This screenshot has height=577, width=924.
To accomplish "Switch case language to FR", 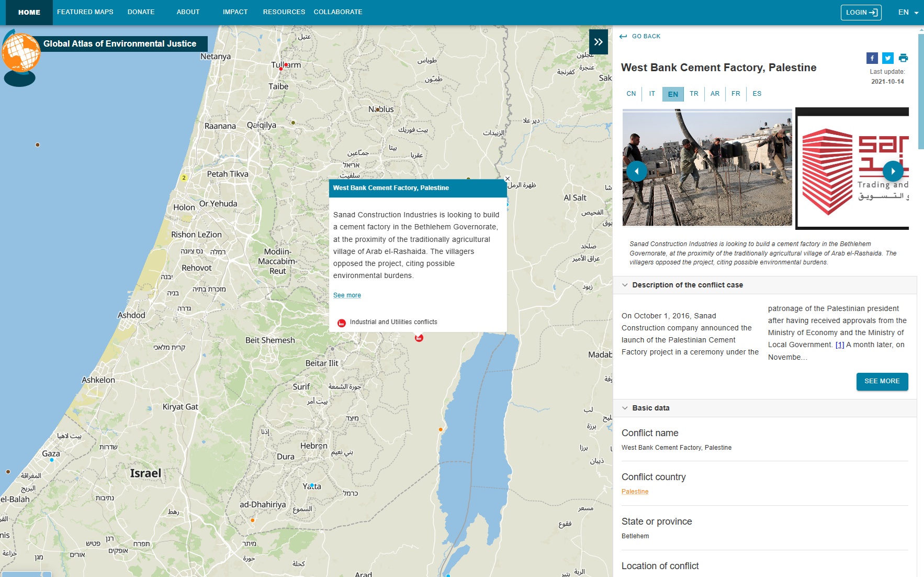I will click(x=736, y=94).
